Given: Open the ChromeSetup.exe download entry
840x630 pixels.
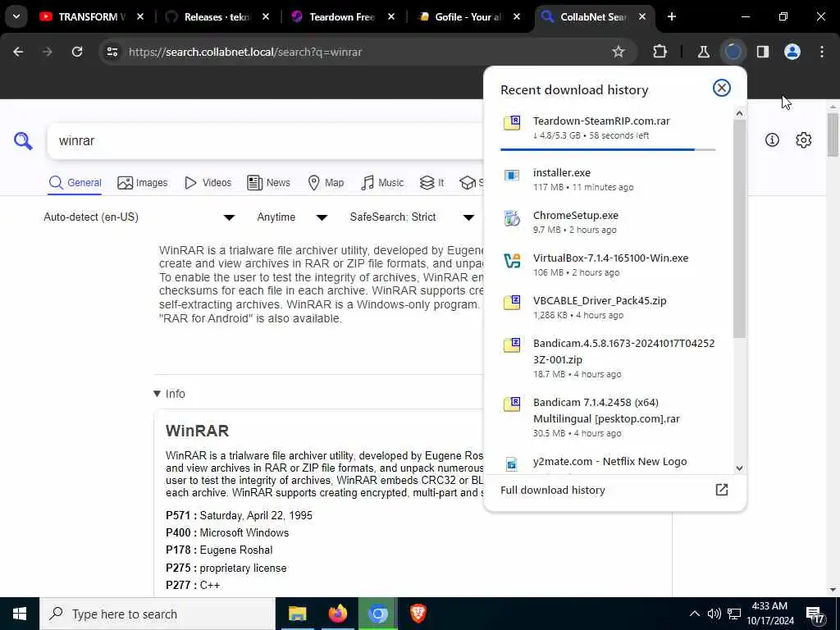Looking at the screenshot, I should [x=608, y=221].
